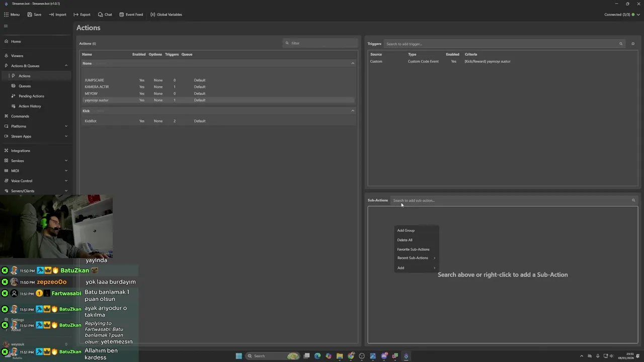Click the Streamer.bot taskbar icon

[x=406, y=356]
